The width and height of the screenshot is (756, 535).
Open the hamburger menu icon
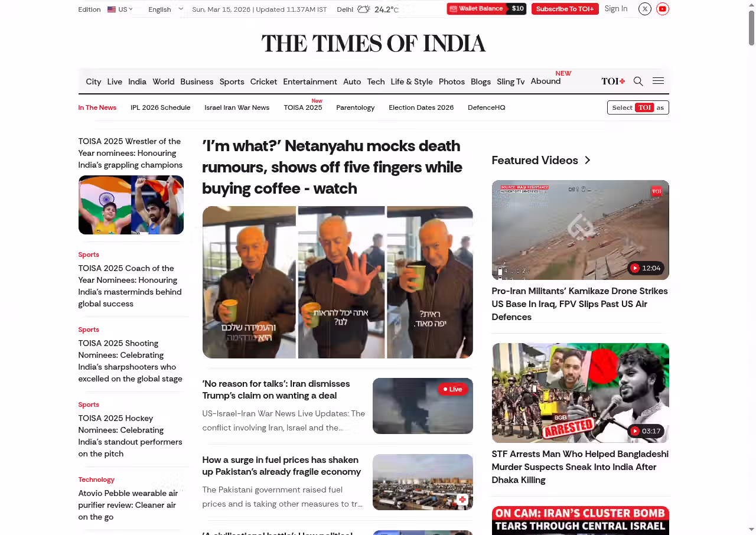tap(658, 81)
